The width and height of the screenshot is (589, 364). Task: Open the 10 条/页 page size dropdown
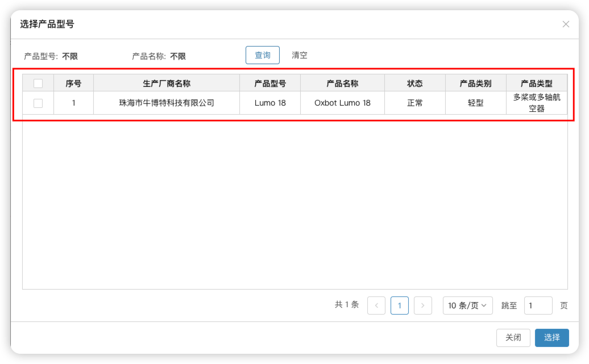[x=467, y=306]
